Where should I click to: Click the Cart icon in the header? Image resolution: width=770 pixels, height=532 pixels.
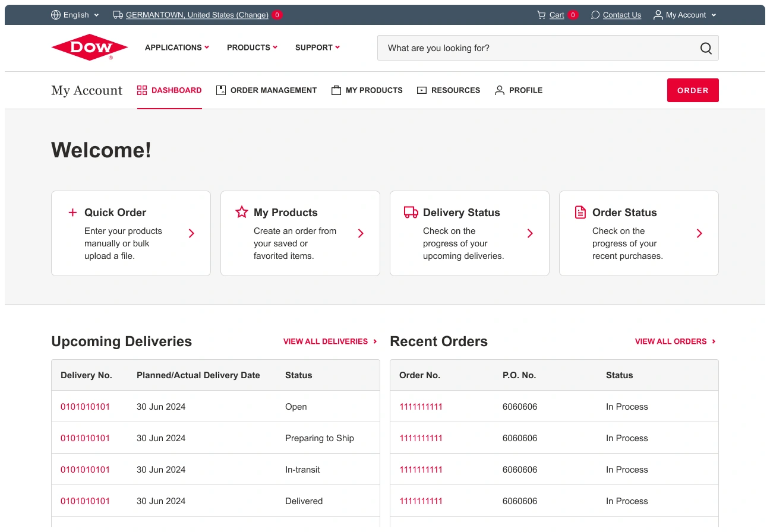541,15
